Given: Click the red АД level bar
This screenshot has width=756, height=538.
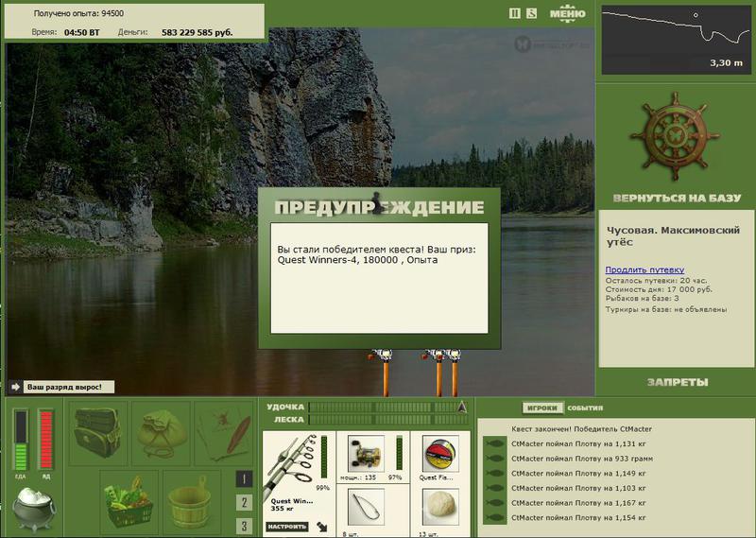Looking at the screenshot, I should pyautogui.click(x=45, y=440).
